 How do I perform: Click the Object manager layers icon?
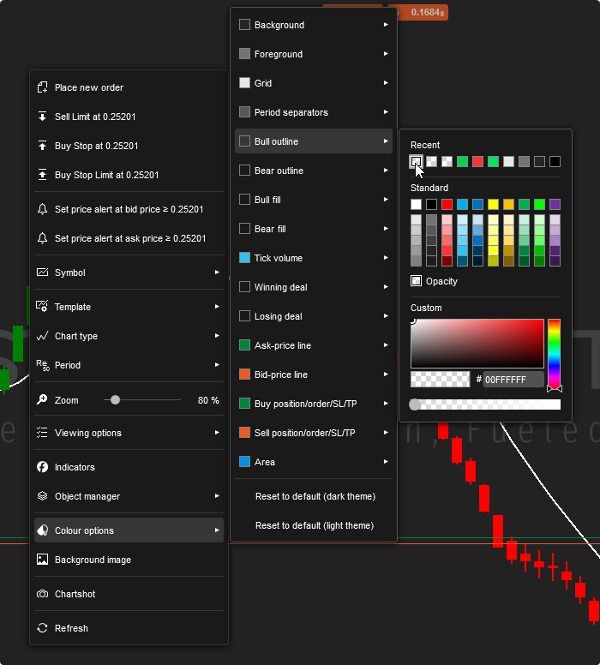42,496
